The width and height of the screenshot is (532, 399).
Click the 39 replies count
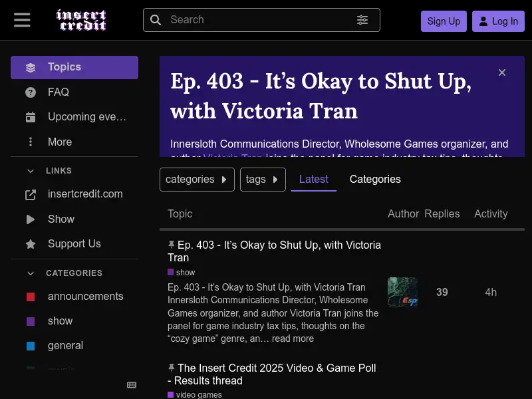(x=442, y=292)
